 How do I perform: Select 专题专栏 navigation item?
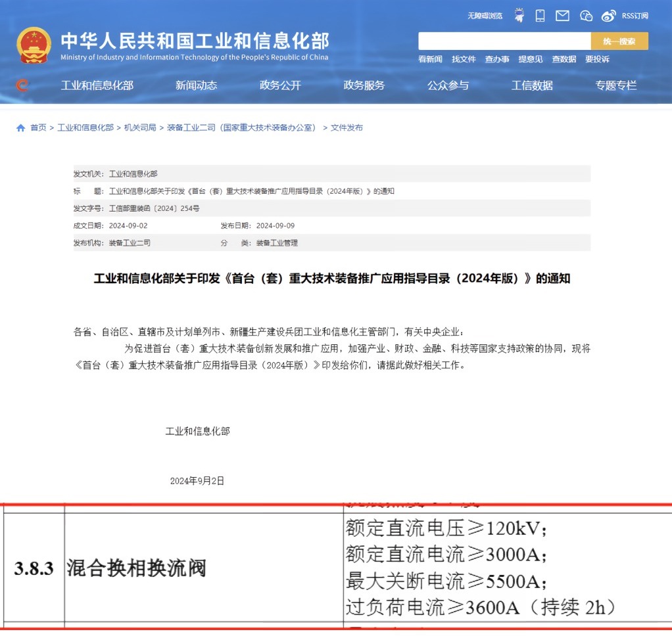pos(616,85)
